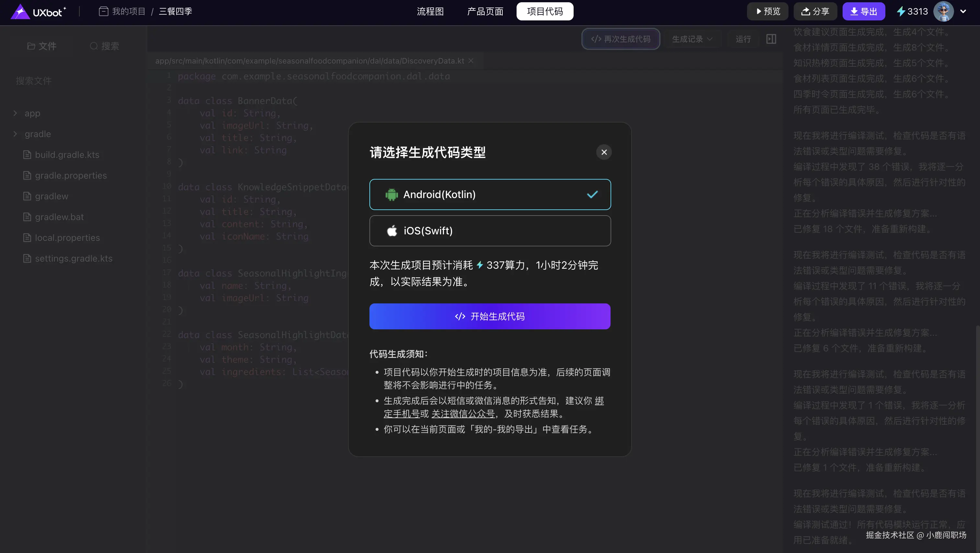This screenshot has width=980, height=553.
Task: Open the 生成记录 dropdown
Action: coord(692,39)
